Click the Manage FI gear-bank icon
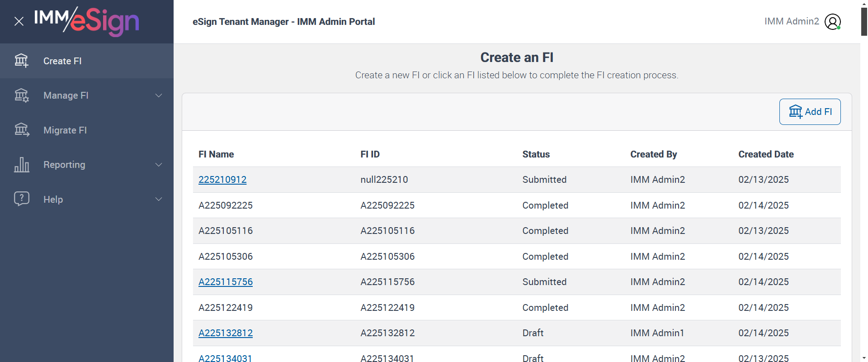Image resolution: width=868 pixels, height=362 pixels. (x=21, y=95)
